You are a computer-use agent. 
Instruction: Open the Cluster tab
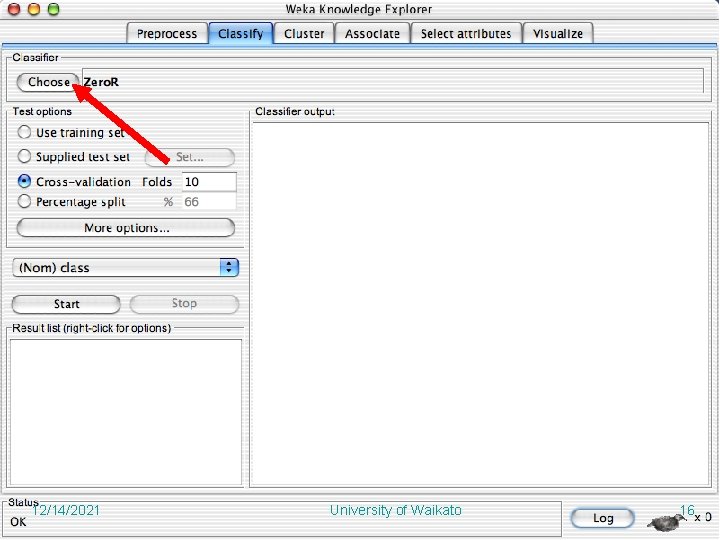click(304, 34)
